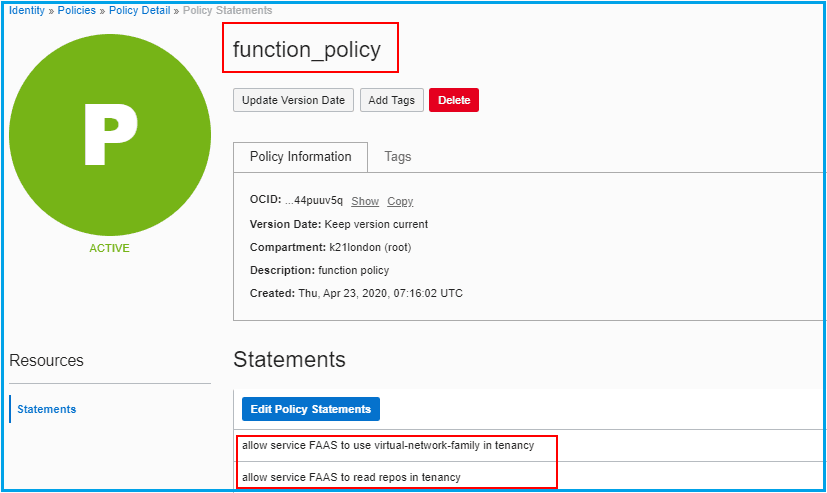This screenshot has height=493, width=827.
Task: Switch to the Tags tab
Action: point(398,157)
